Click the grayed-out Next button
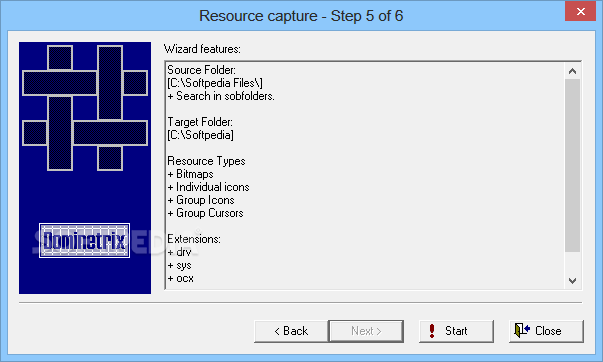Screen dimensions: 603x362 [x=366, y=331]
